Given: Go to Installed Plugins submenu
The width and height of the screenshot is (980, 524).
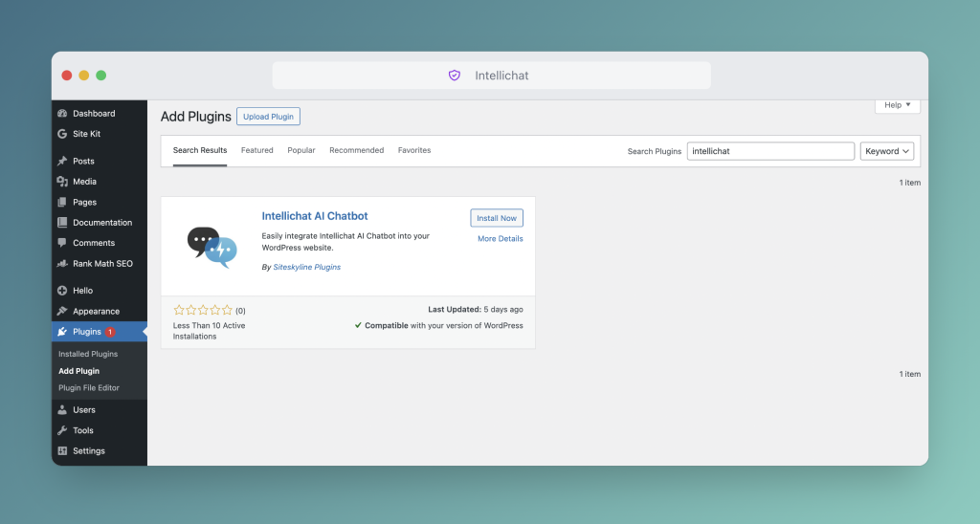Looking at the screenshot, I should tap(88, 354).
